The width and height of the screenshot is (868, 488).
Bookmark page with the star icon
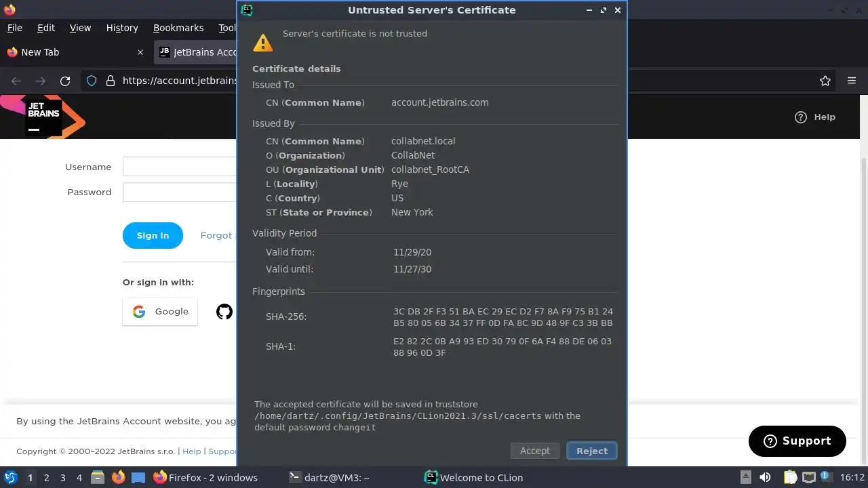click(825, 81)
